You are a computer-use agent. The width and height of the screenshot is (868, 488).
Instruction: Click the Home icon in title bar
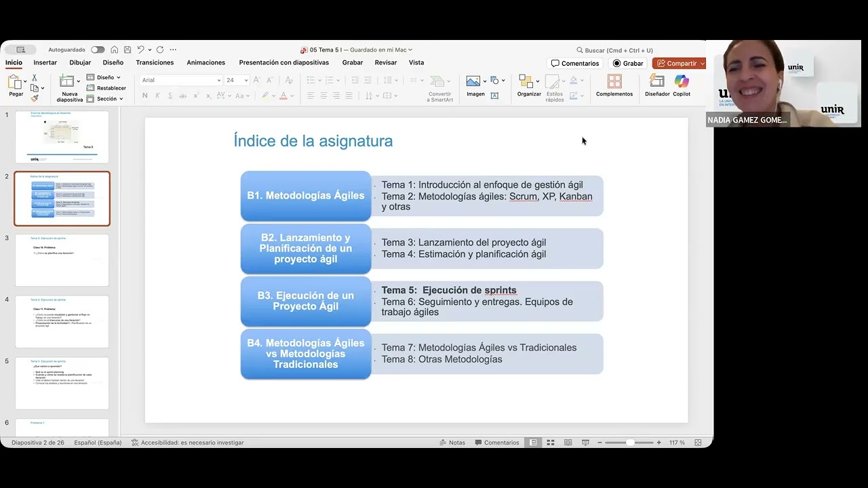pyautogui.click(x=115, y=49)
